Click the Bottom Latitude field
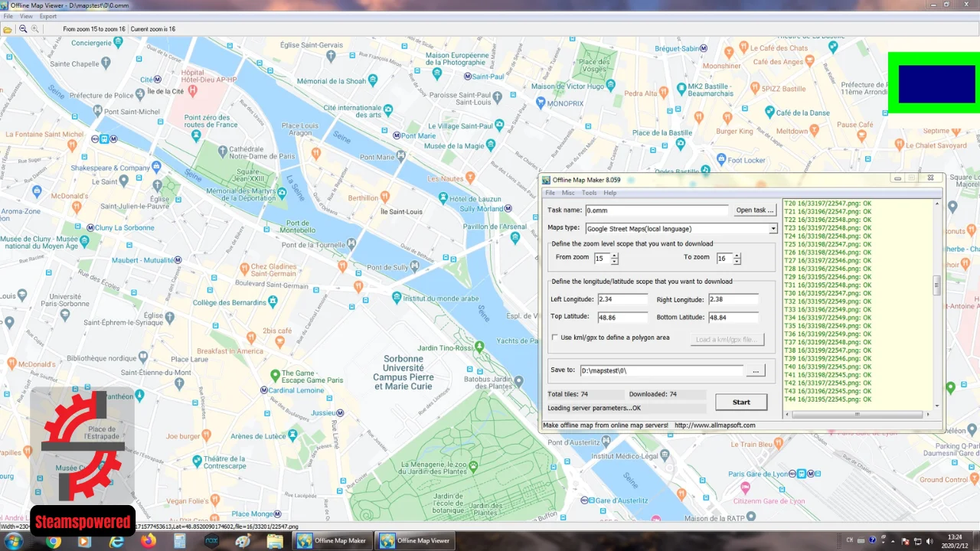This screenshot has width=980, height=551. (x=733, y=317)
